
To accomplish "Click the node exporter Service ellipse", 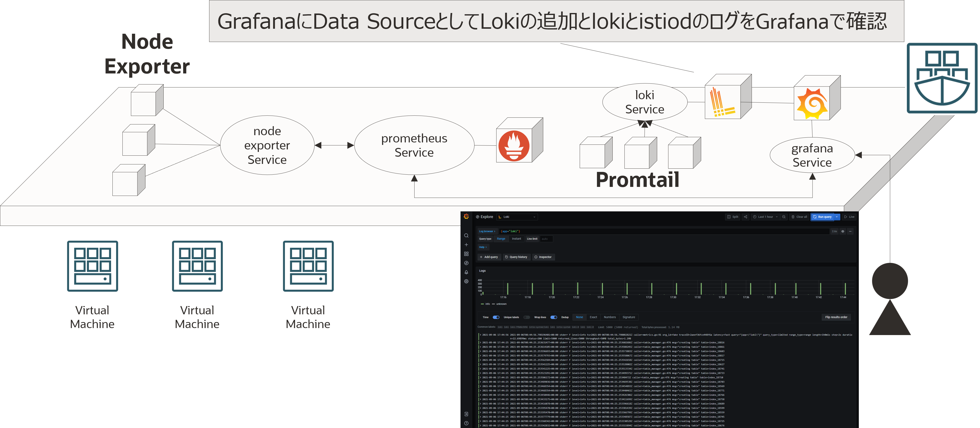I will (x=267, y=145).
